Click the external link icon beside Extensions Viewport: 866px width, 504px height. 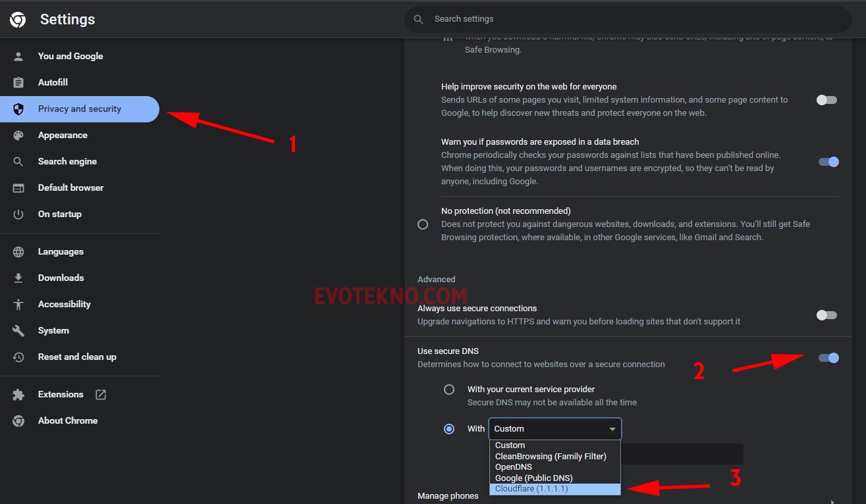point(101,394)
